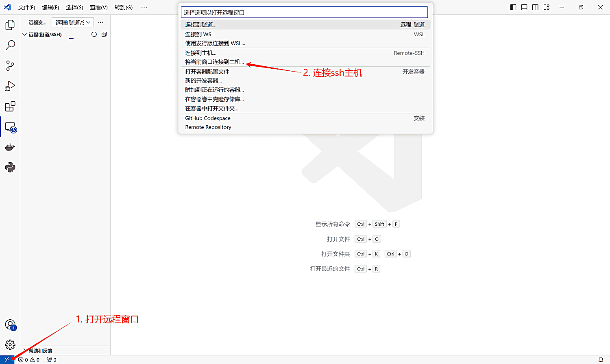This screenshot has width=610, height=364.
Task: Select 新的开发容器... option
Action: click(305, 81)
